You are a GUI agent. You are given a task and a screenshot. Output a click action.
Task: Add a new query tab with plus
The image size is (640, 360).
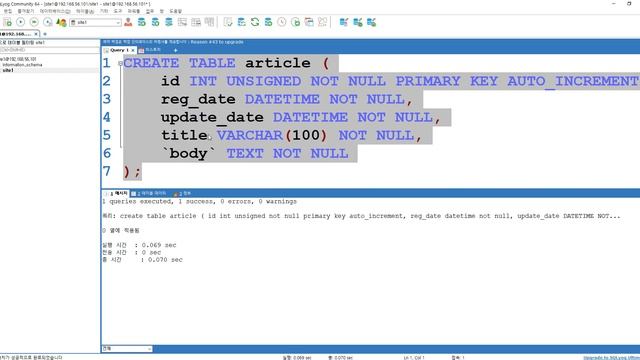pos(176,50)
